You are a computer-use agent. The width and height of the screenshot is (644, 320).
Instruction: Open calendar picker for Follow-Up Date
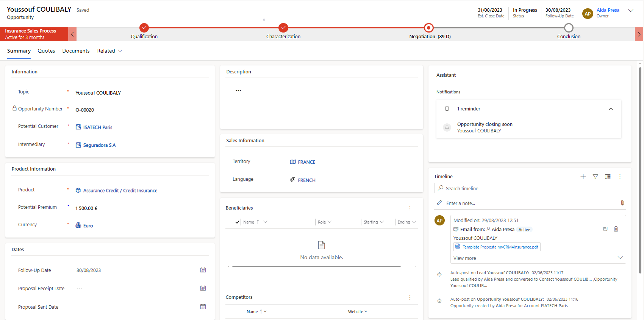point(203,270)
